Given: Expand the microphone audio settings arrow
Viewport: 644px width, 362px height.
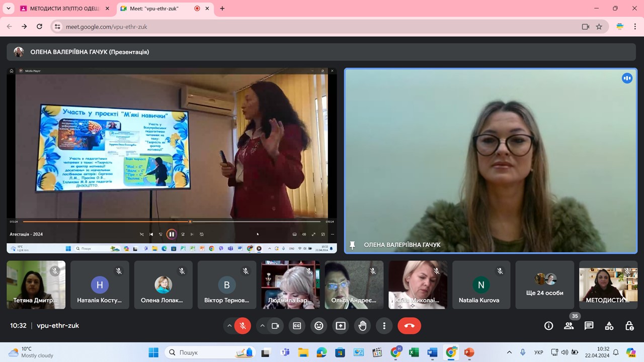Looking at the screenshot, I should (229, 326).
